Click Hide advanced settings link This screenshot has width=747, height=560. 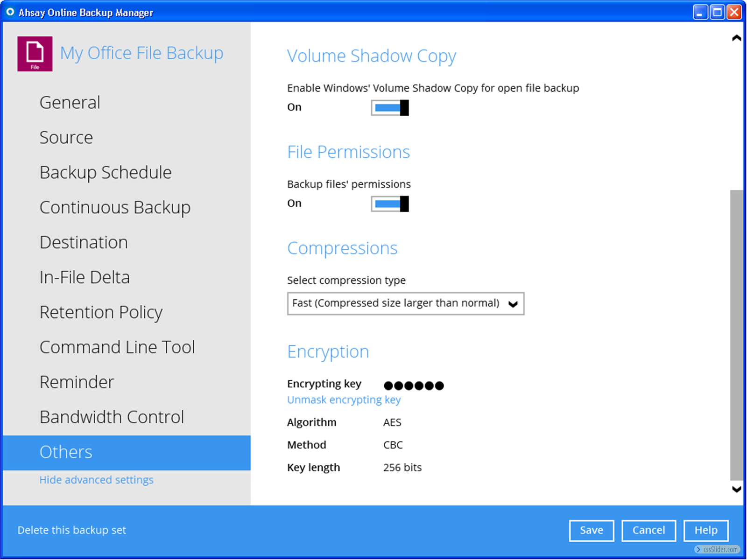[96, 480]
